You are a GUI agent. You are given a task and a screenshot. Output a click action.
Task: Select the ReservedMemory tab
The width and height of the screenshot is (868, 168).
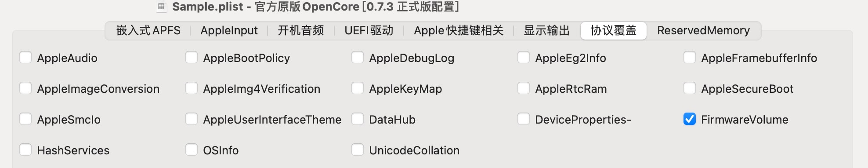(703, 30)
